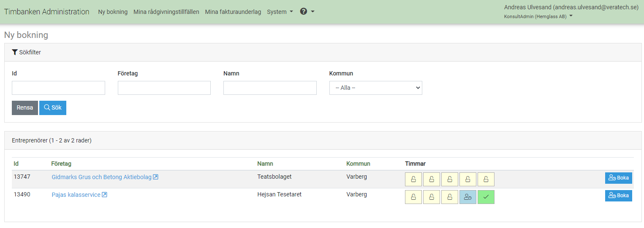The height and width of the screenshot is (228, 644).
Task: Click fifth unlocked hour box in row 13747
Action: pos(486,179)
